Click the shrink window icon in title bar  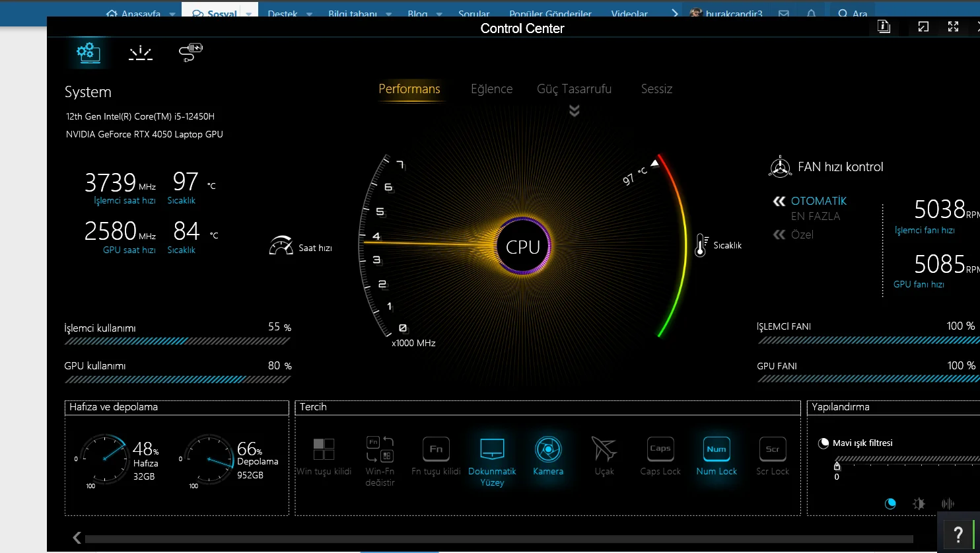[x=923, y=26]
